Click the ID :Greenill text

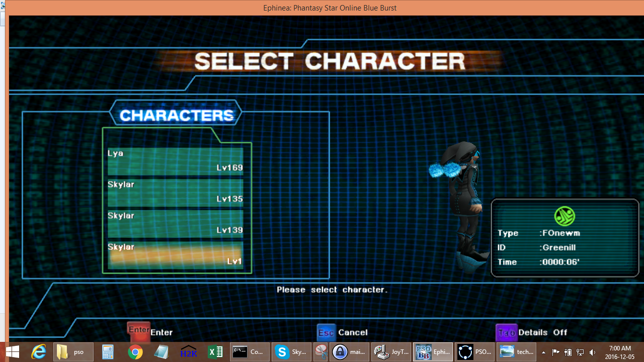pyautogui.click(x=536, y=247)
